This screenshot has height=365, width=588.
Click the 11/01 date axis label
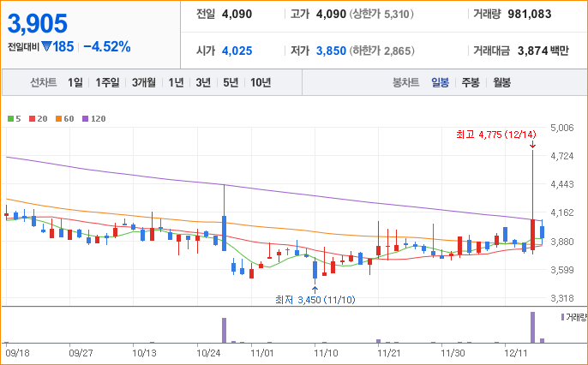pos(262,353)
